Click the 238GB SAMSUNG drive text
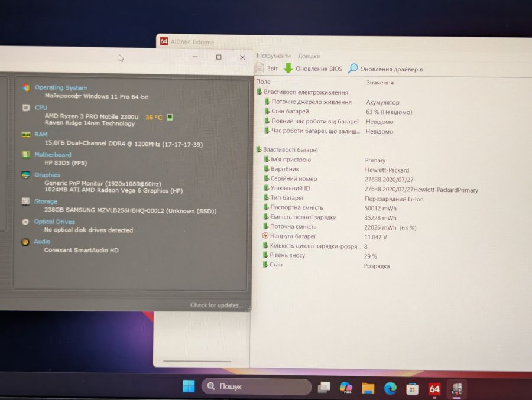 click(131, 210)
